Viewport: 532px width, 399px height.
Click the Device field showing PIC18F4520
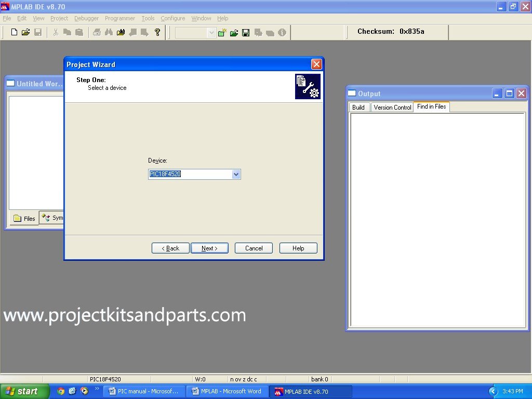point(190,175)
